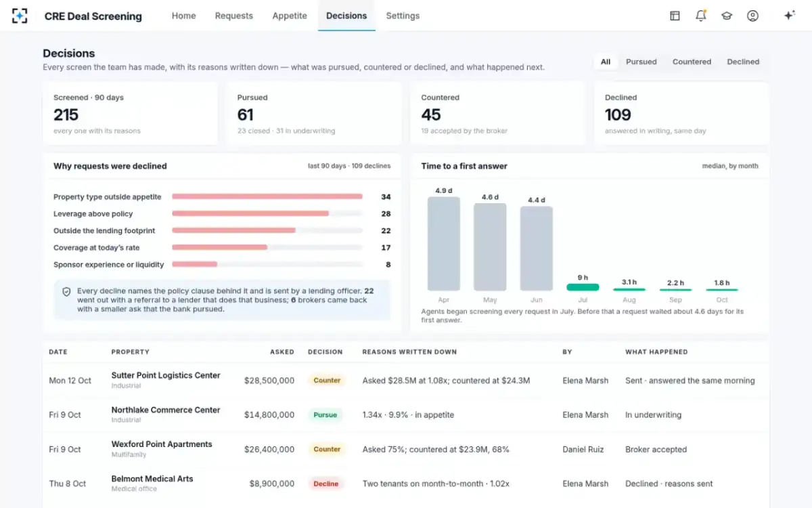The height and width of the screenshot is (508, 812).
Task: Open the user profile icon
Action: coord(752,16)
